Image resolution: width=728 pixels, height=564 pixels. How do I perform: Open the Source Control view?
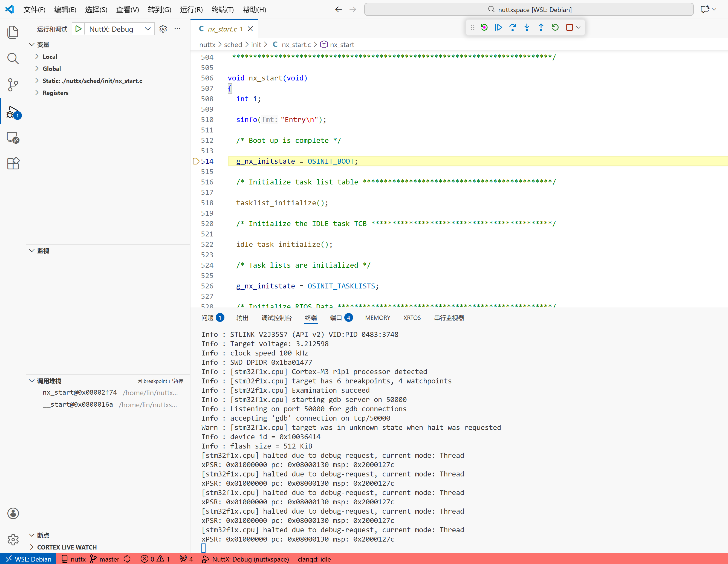pos(13,85)
